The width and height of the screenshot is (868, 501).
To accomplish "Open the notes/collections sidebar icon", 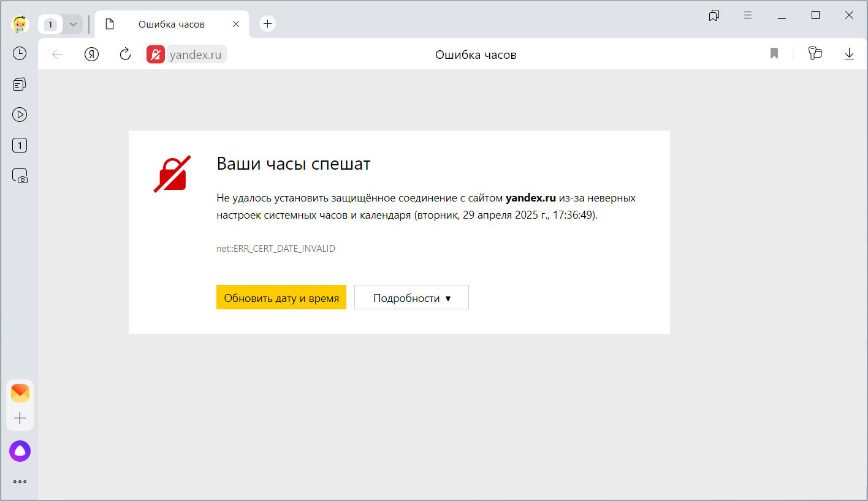I will 20,84.
